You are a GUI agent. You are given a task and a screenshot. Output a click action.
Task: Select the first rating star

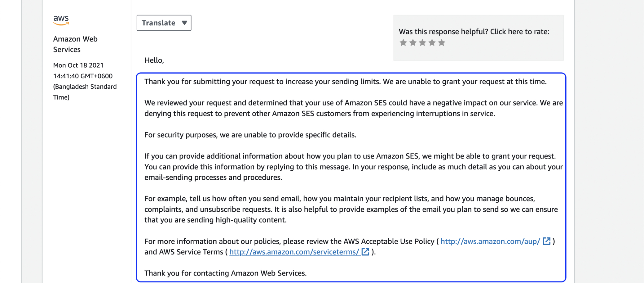(x=403, y=43)
